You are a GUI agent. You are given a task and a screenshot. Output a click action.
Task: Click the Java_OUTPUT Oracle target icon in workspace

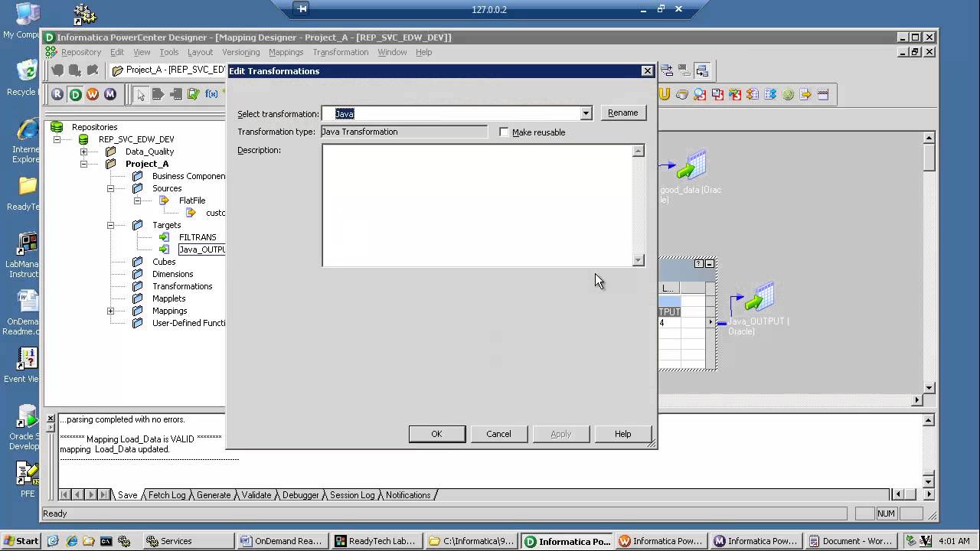point(759,298)
